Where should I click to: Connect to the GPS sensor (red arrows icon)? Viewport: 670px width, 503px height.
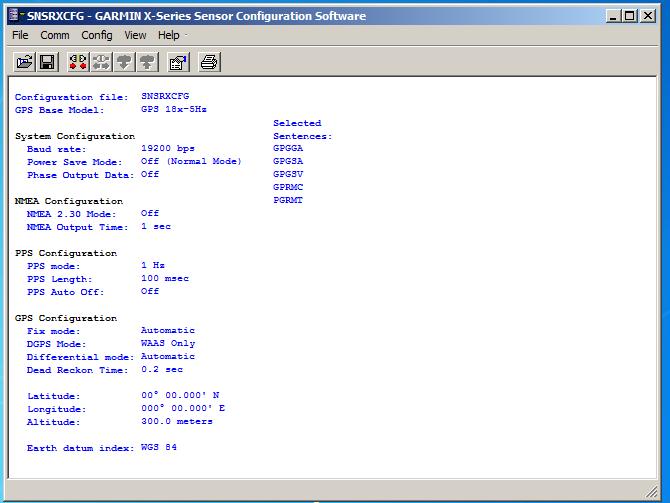point(78,62)
